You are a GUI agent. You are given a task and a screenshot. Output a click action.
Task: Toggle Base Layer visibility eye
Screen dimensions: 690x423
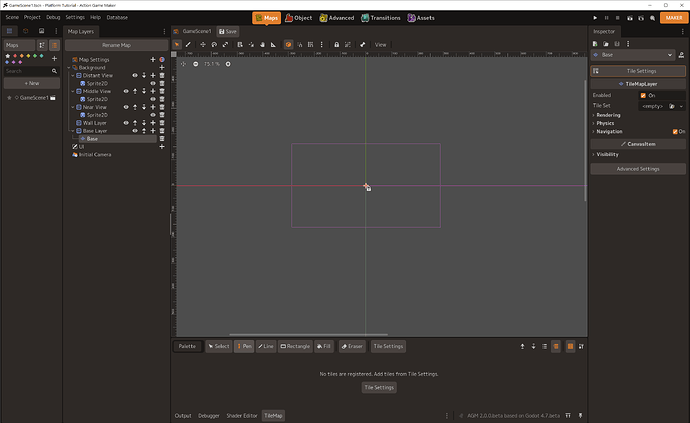pos(135,131)
